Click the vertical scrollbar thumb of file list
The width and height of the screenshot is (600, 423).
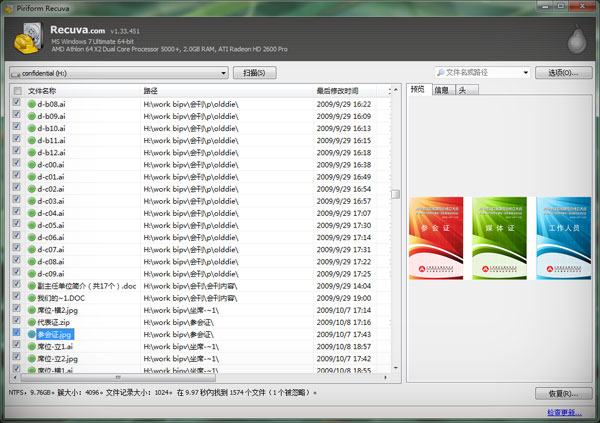(x=396, y=194)
